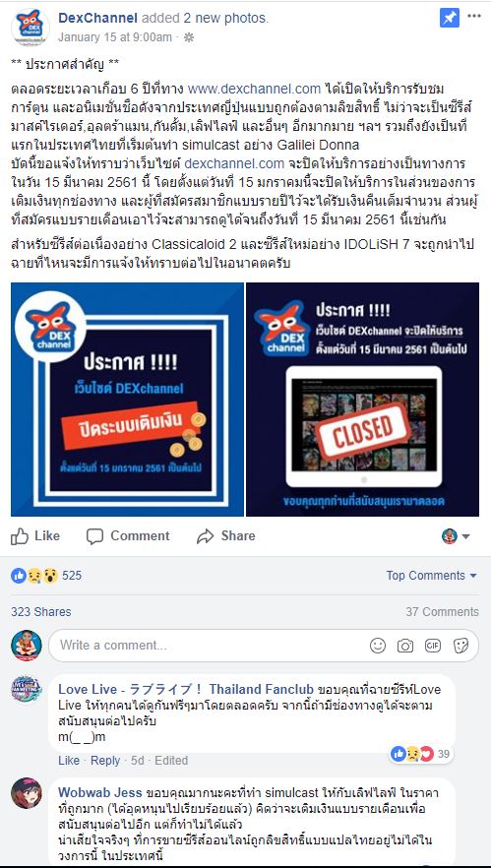Show all 37 Comments
Viewport: 491px width, 868px height.
pos(442,612)
